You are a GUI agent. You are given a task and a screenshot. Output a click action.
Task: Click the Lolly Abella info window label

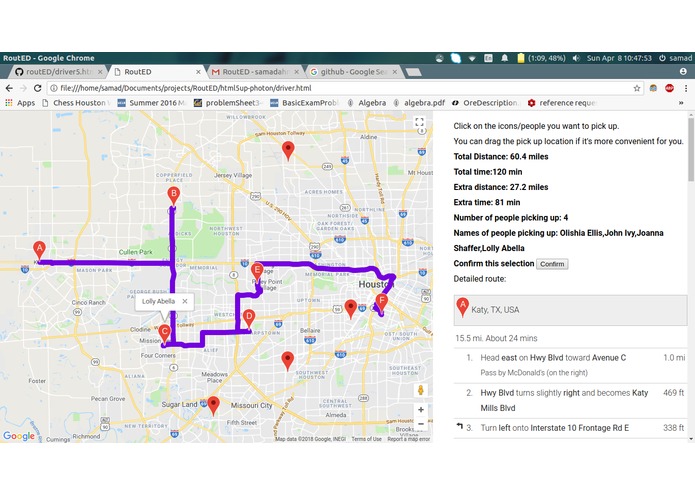(158, 301)
